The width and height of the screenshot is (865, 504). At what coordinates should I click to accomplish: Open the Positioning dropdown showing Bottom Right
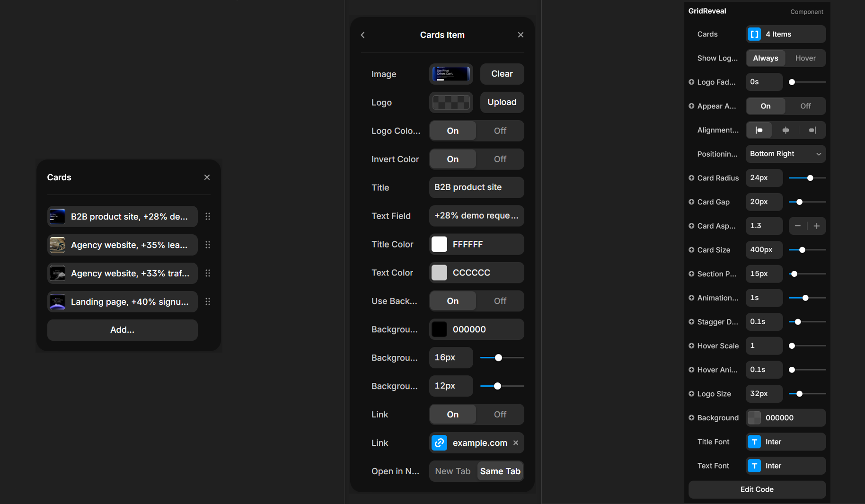786,154
